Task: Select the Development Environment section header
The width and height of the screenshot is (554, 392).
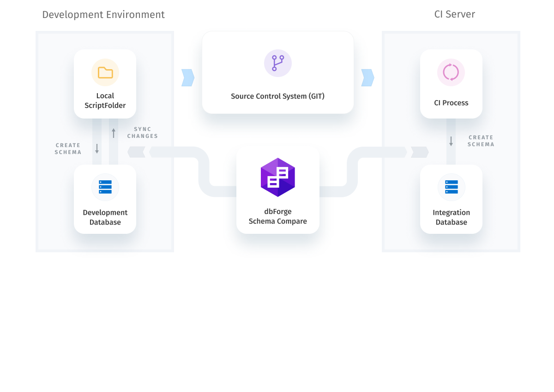Action: [103, 14]
